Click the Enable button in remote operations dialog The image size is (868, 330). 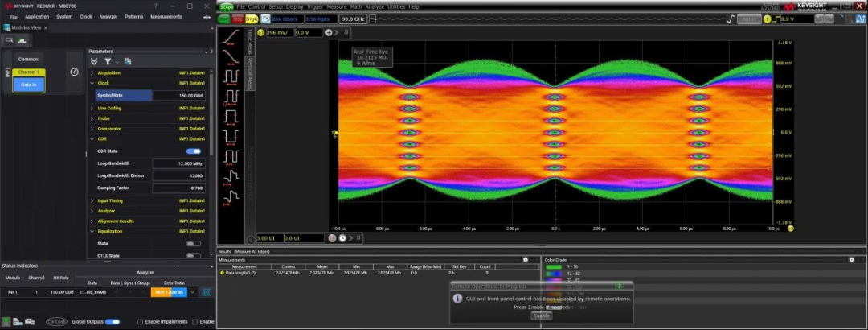pos(541,316)
